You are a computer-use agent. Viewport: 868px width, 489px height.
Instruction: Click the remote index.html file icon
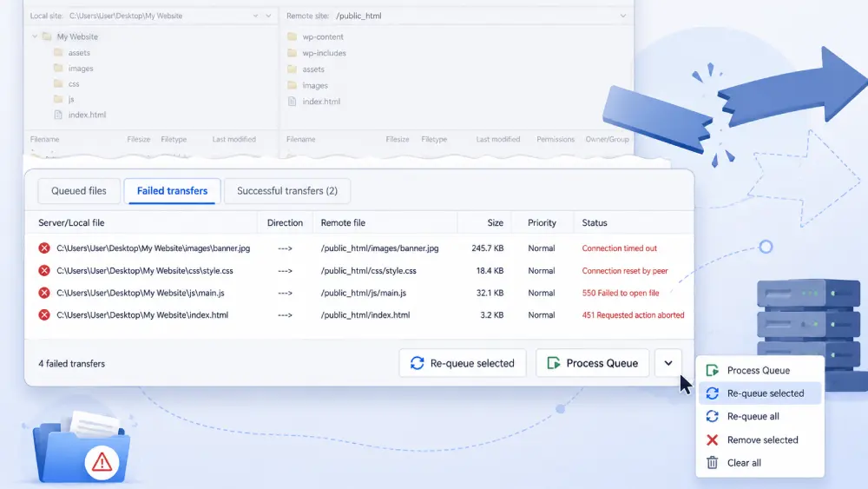click(293, 102)
